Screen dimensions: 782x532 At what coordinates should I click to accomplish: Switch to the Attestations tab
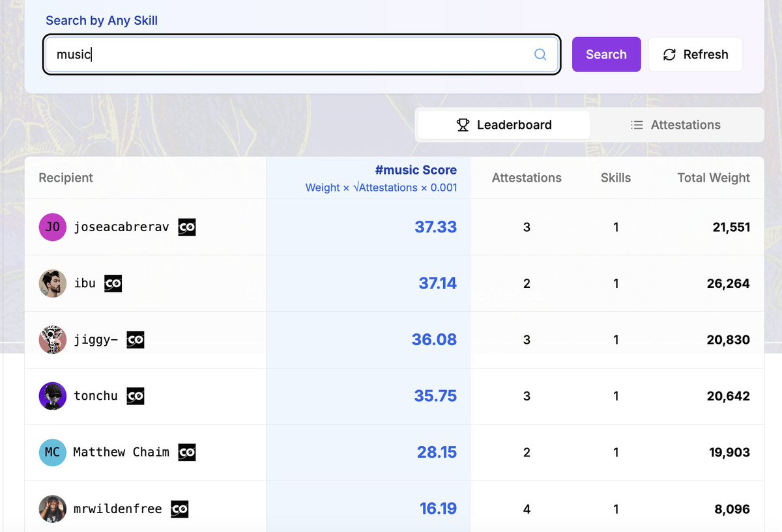[676, 124]
